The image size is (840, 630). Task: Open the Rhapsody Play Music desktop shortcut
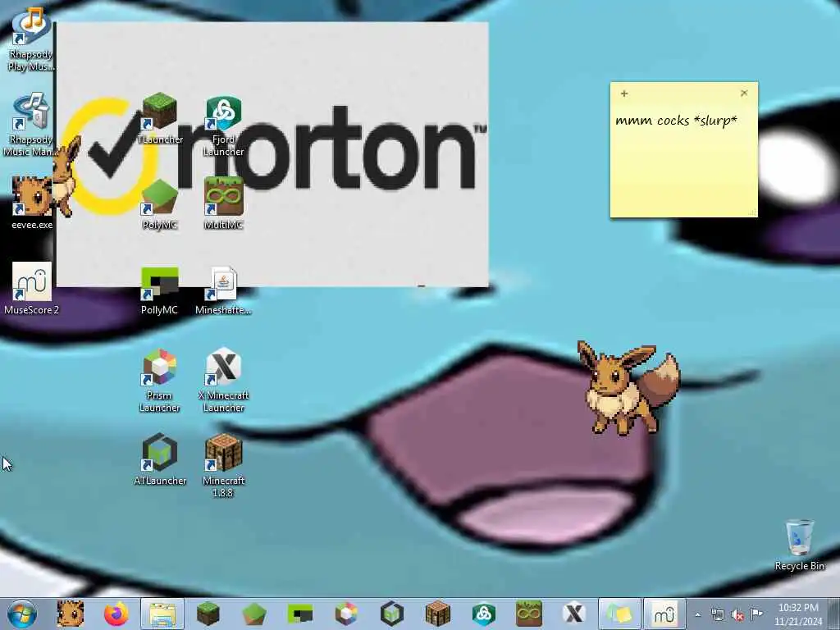30,39
